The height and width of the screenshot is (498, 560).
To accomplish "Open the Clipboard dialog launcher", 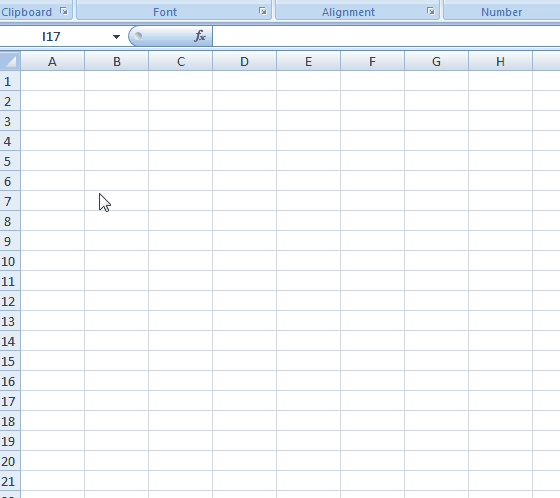I will (x=64, y=11).
